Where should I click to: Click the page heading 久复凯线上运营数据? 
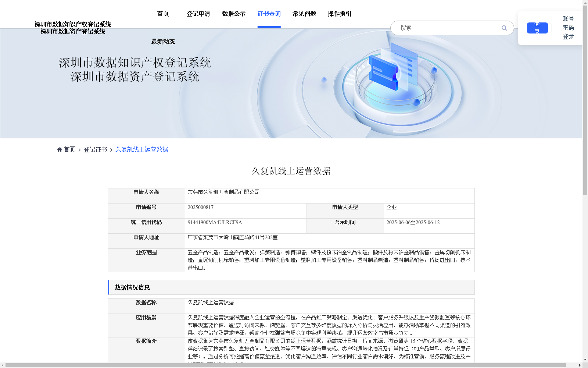point(291,171)
